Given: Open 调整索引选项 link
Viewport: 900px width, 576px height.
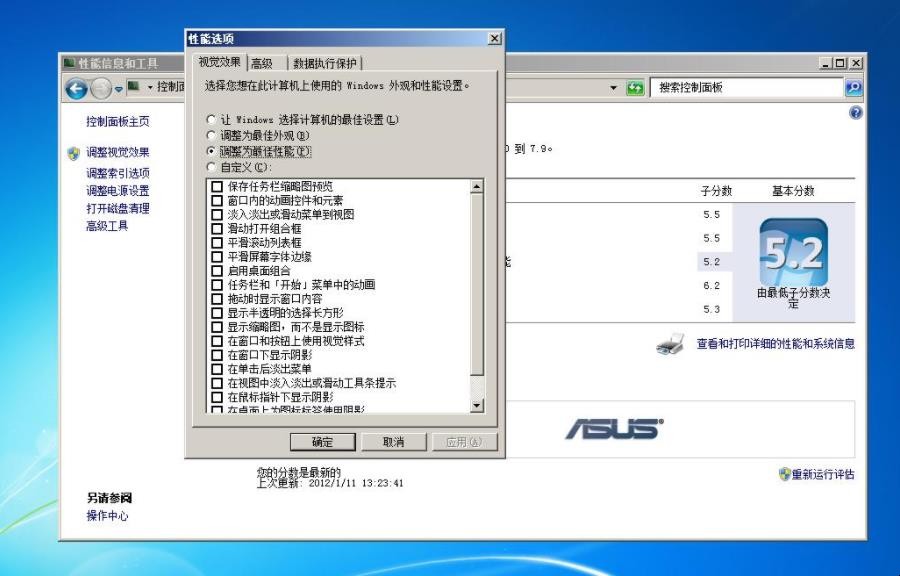Looking at the screenshot, I should 118,173.
